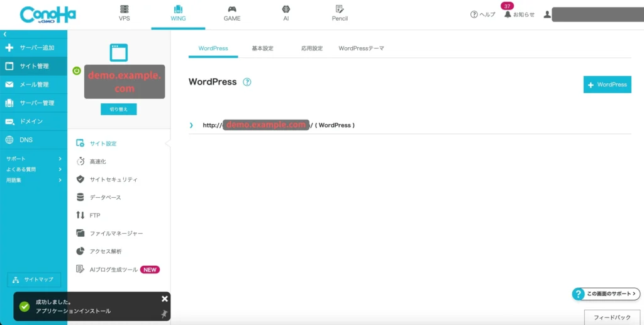Open サーバー管理 in sidebar

point(34,103)
